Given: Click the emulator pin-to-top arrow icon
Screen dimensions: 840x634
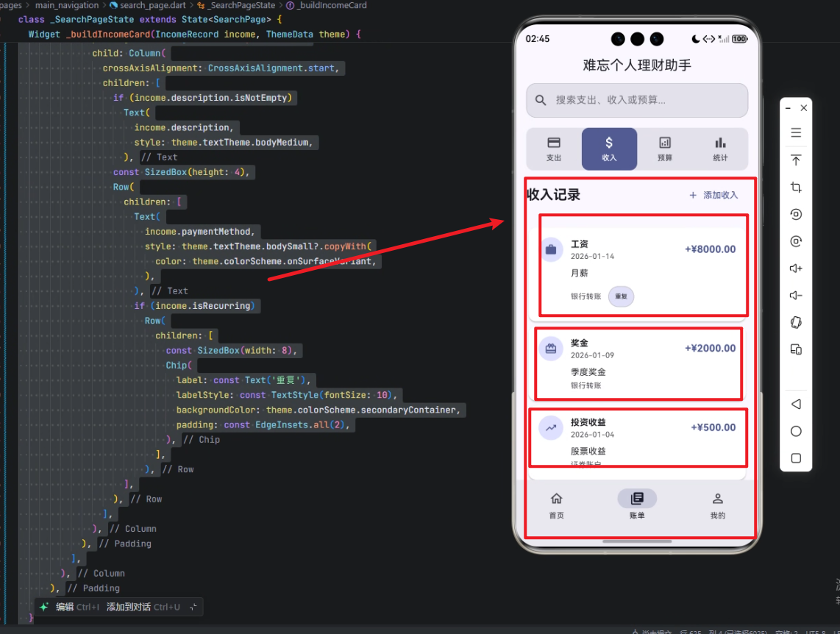Looking at the screenshot, I should point(796,160).
